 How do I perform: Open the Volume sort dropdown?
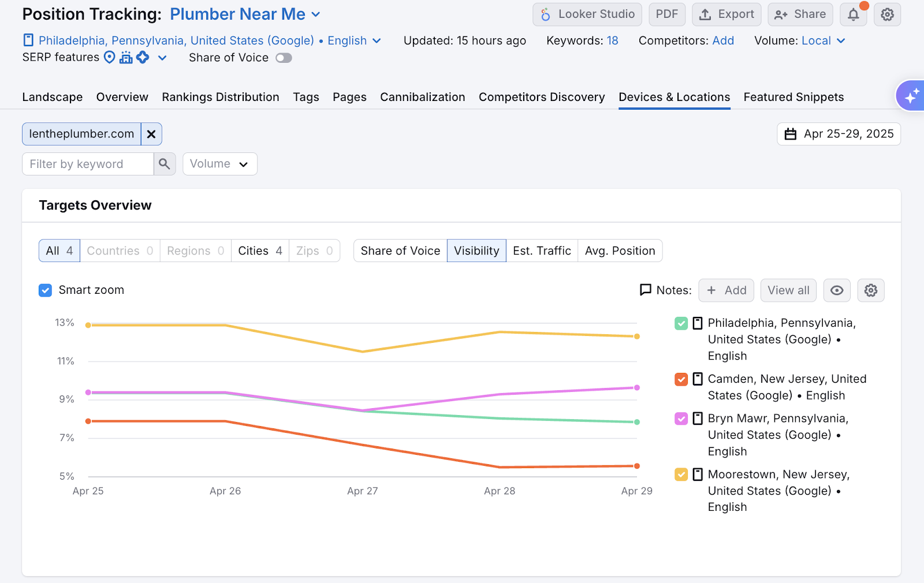219,164
